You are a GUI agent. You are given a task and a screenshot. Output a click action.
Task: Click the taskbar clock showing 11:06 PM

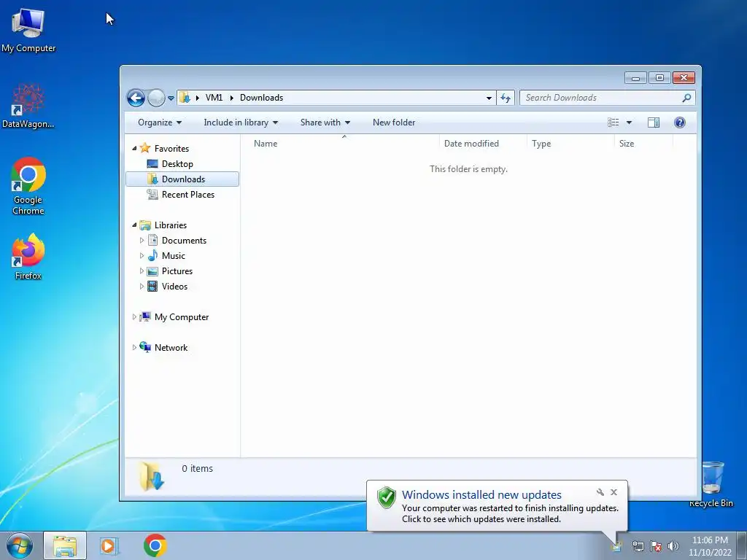pos(710,545)
